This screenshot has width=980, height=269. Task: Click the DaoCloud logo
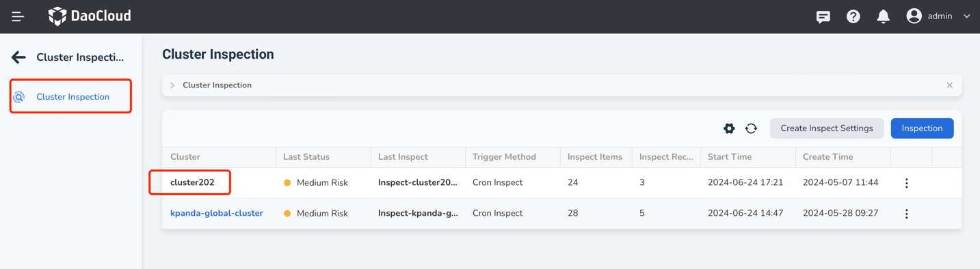[x=90, y=16]
